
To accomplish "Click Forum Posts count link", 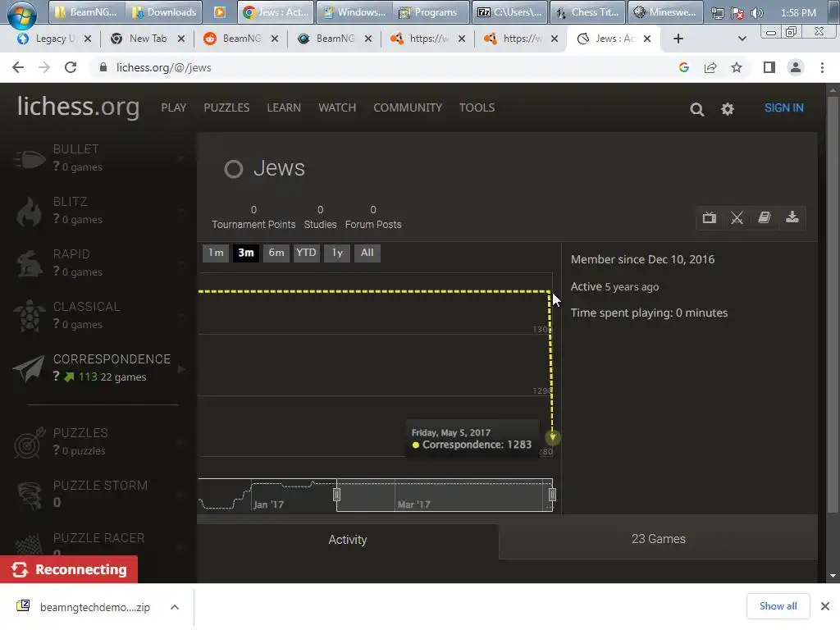I will pyautogui.click(x=373, y=217).
